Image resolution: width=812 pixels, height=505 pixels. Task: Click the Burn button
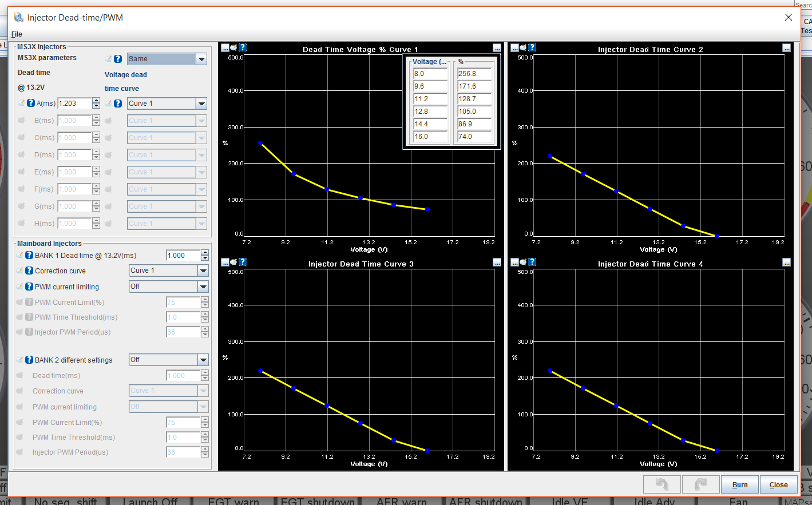(739, 484)
